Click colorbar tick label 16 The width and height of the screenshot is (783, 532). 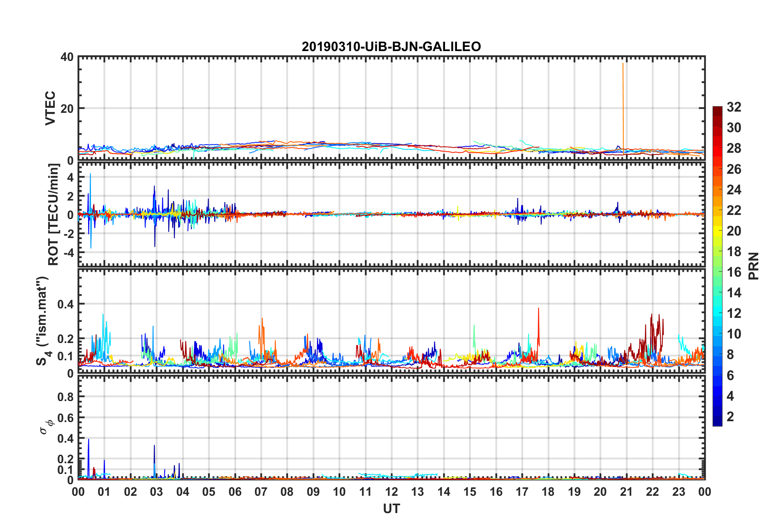click(734, 272)
